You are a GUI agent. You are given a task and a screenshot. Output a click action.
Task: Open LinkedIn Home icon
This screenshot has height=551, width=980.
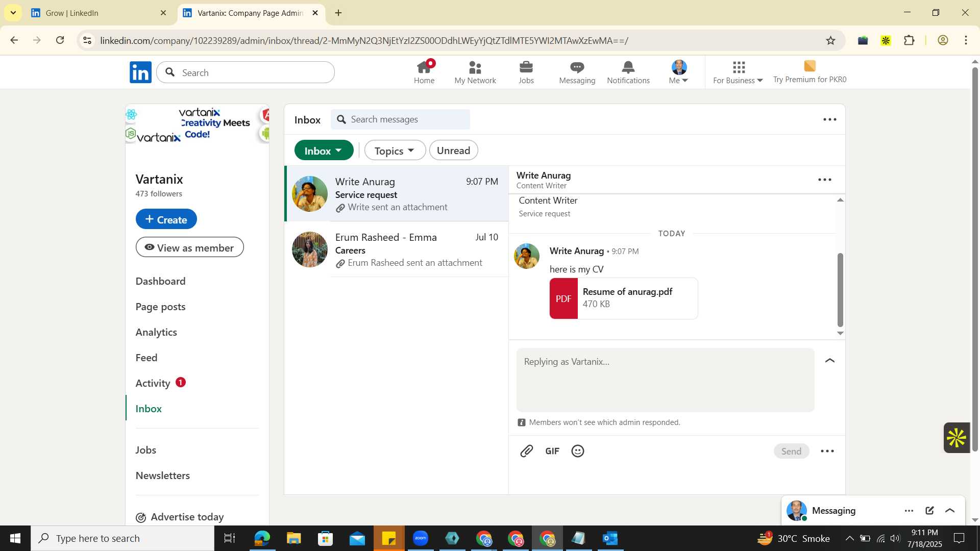pos(424,72)
